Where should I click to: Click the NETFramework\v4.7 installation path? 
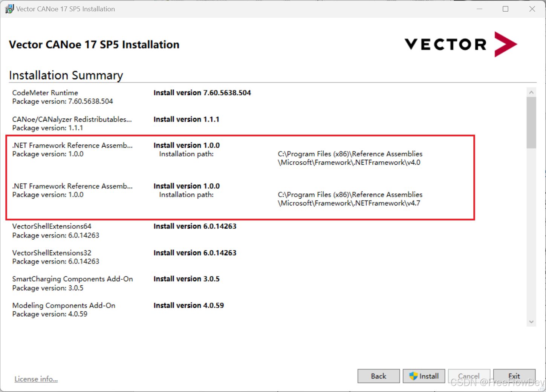tap(350, 199)
